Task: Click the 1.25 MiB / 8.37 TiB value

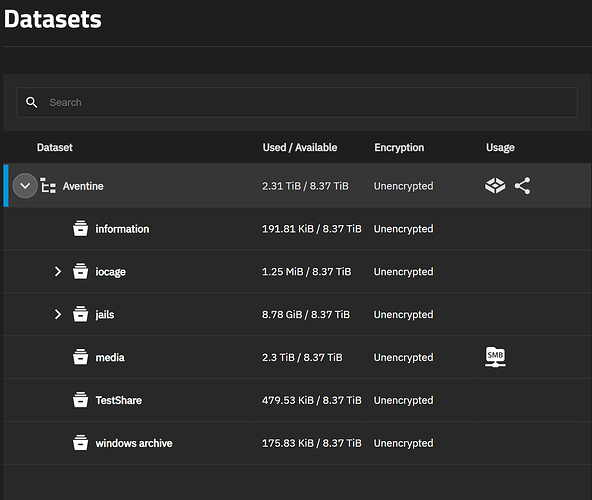Action: pyautogui.click(x=307, y=272)
